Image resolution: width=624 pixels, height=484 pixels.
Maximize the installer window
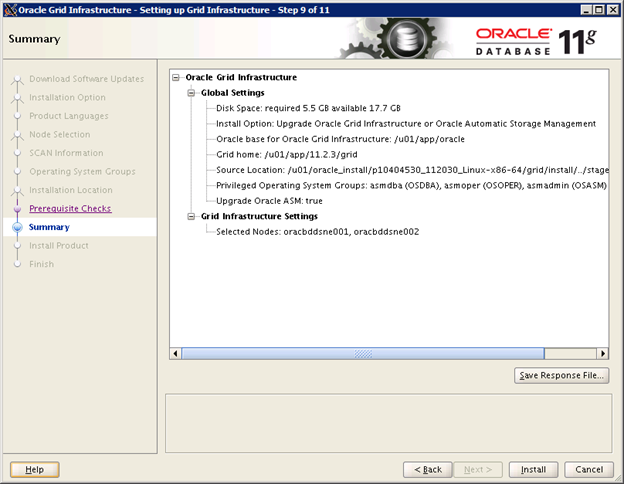pyautogui.click(x=599, y=10)
